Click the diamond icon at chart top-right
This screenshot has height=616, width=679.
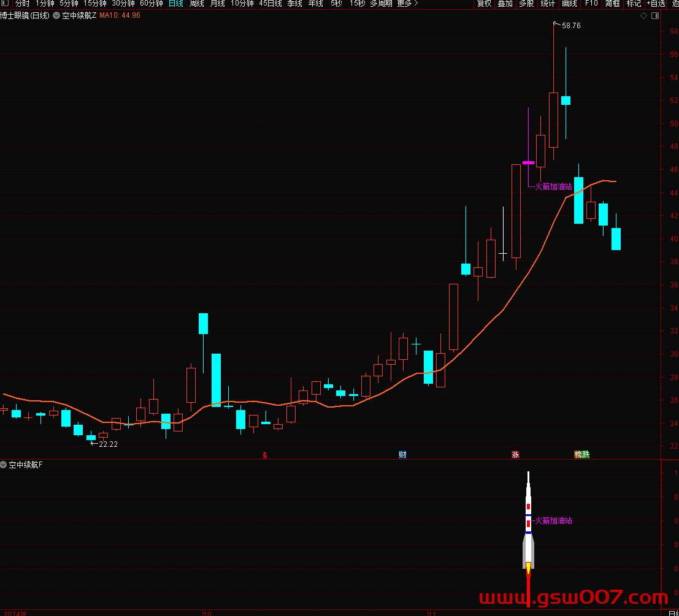pos(643,15)
